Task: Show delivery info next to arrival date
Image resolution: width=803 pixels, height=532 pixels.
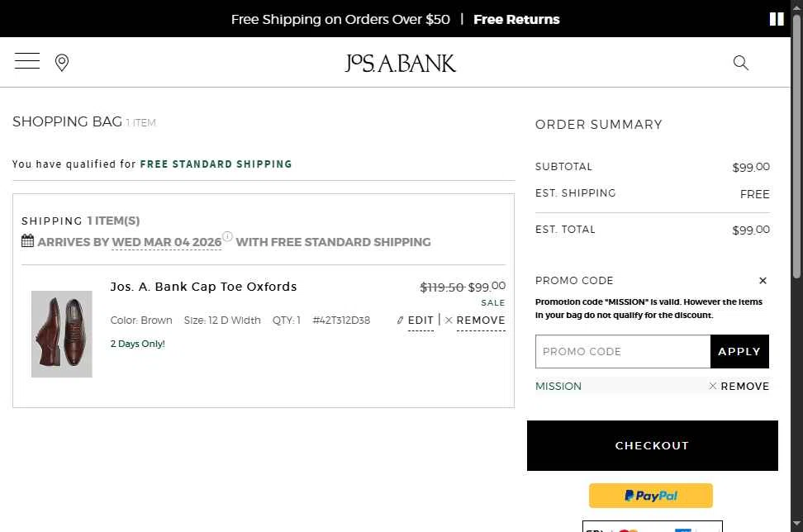Action: click(x=227, y=236)
